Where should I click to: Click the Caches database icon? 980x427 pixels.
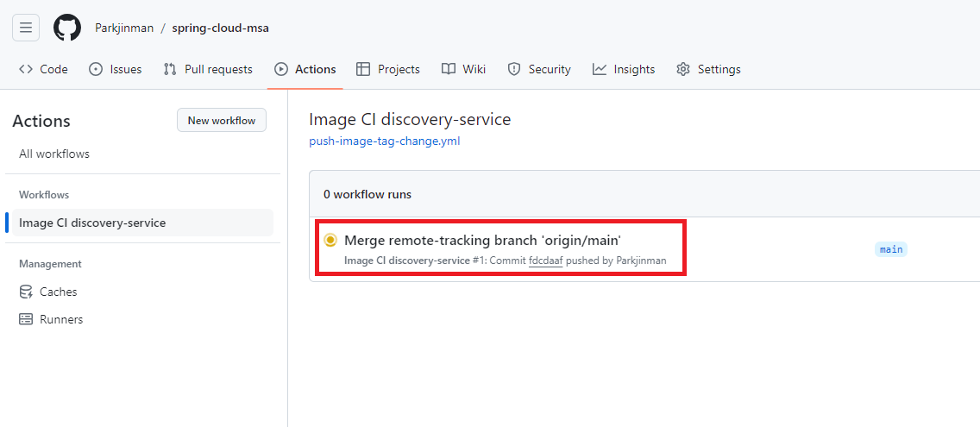click(26, 292)
